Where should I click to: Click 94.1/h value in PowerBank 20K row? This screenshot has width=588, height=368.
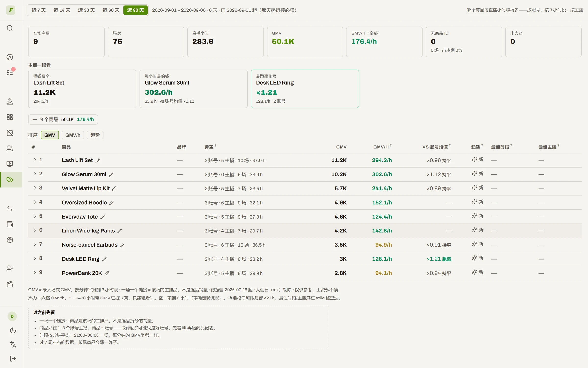pos(383,273)
